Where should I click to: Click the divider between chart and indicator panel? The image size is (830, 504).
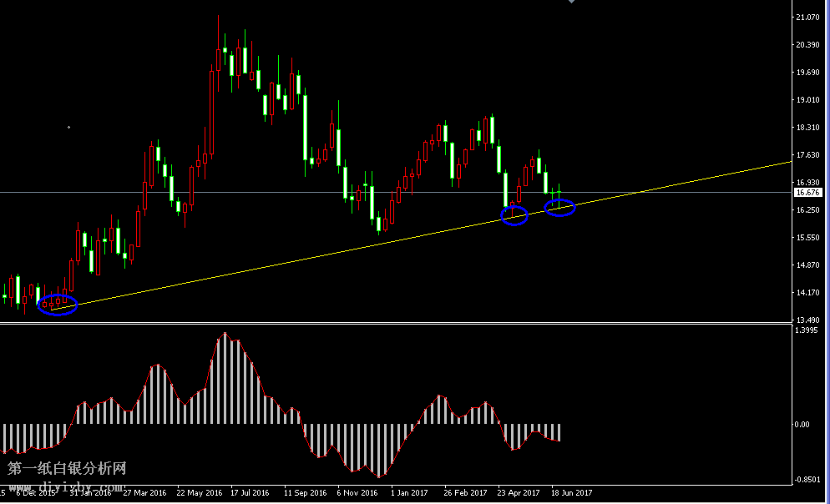click(392, 323)
